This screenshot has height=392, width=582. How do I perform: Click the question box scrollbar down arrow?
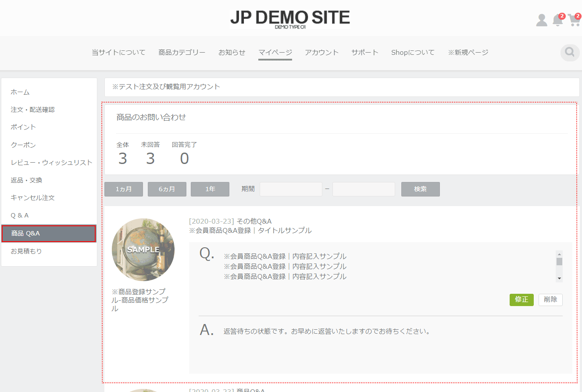(x=559, y=278)
